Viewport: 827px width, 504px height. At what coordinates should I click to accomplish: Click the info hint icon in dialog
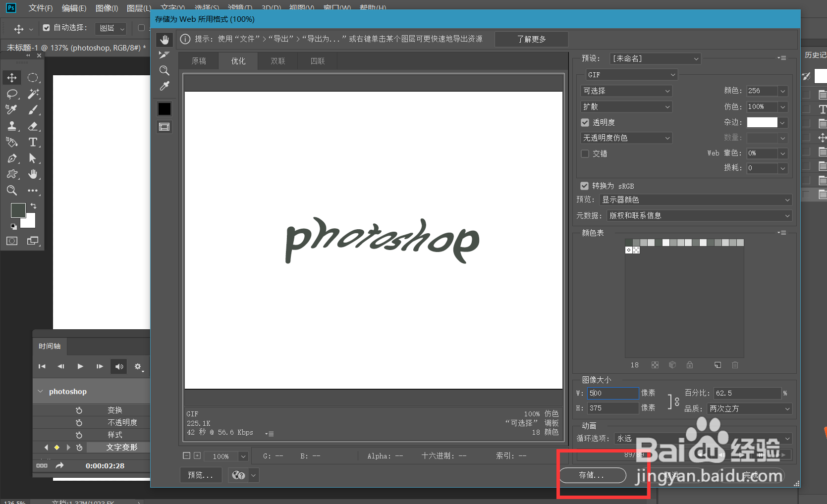pyautogui.click(x=185, y=39)
